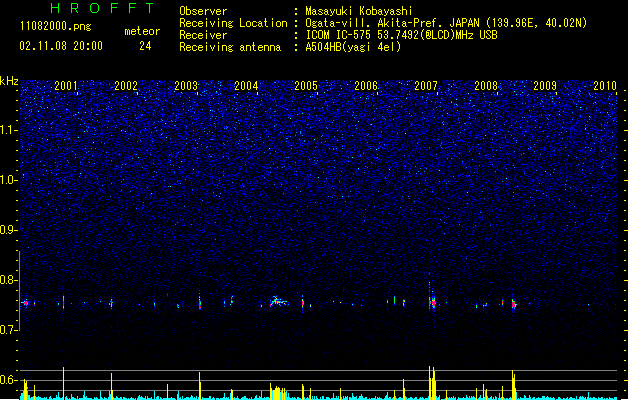This screenshot has height=400, width=629.
Task: Click the meteor echo near the 2003 marker
Action: point(200,301)
